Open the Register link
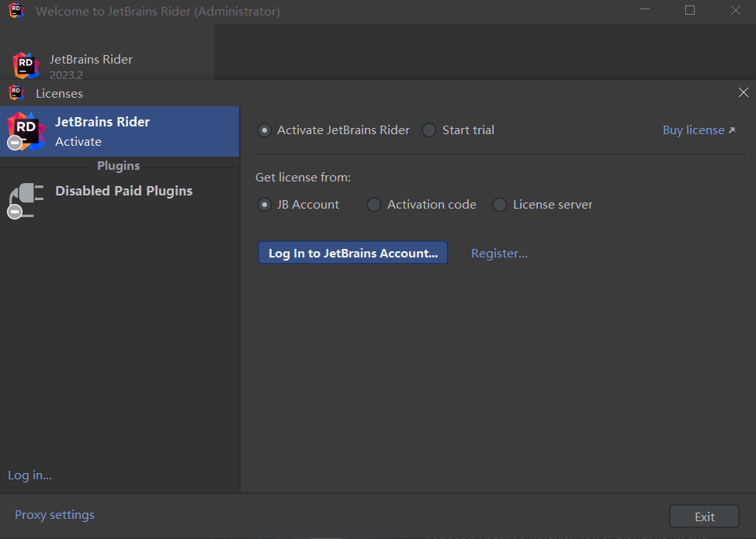756x539 pixels. tap(499, 254)
